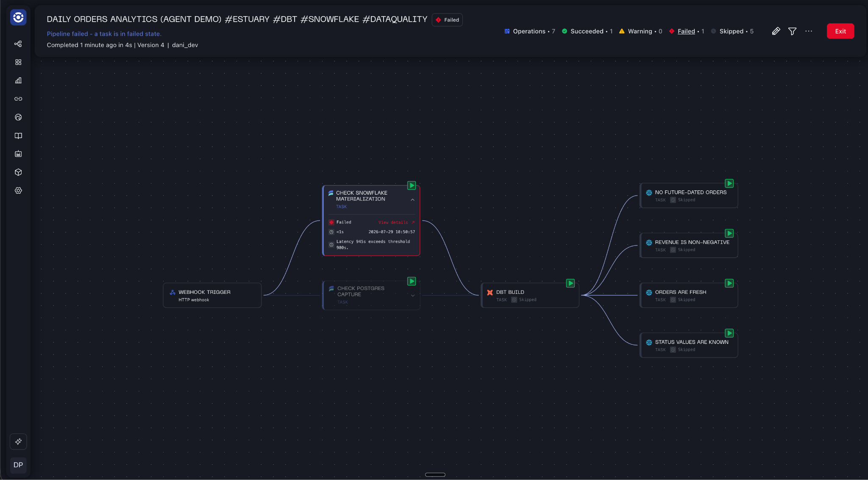Image resolution: width=868 pixels, height=480 pixels.
Task: Click the Check Postgres Capture node title
Action: (361, 291)
